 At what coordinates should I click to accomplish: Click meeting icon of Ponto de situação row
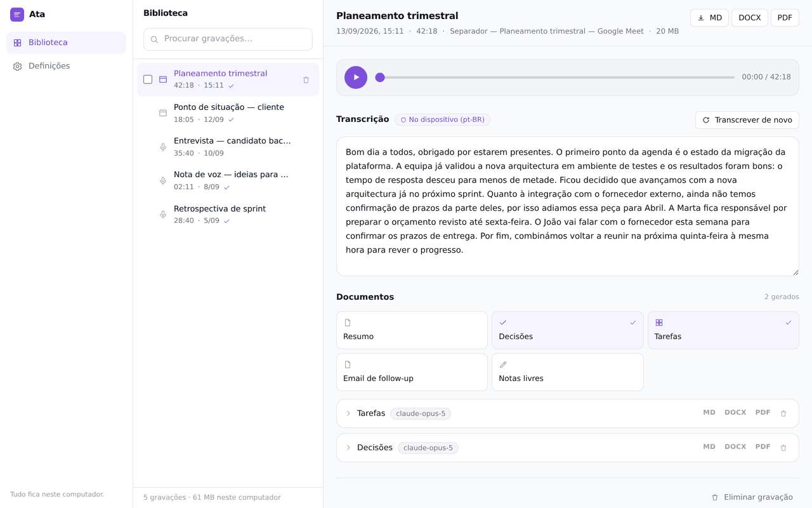(x=163, y=113)
